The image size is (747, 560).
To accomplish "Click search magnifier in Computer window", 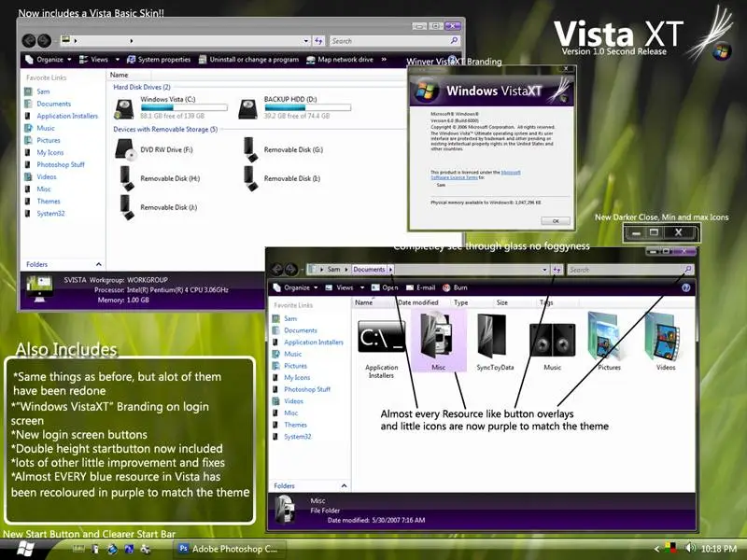I will [454, 41].
